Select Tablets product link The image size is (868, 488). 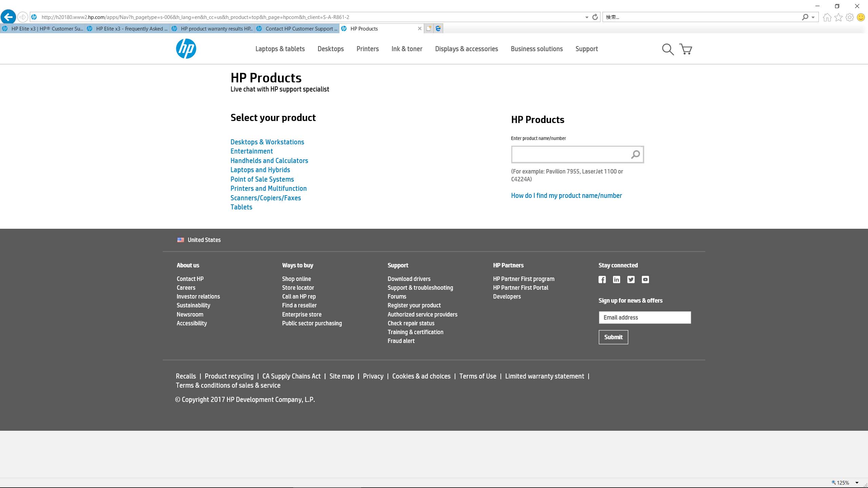[x=241, y=207]
